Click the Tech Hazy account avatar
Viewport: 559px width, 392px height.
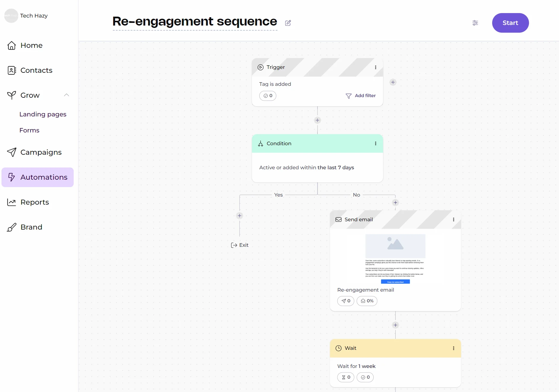coord(11,15)
